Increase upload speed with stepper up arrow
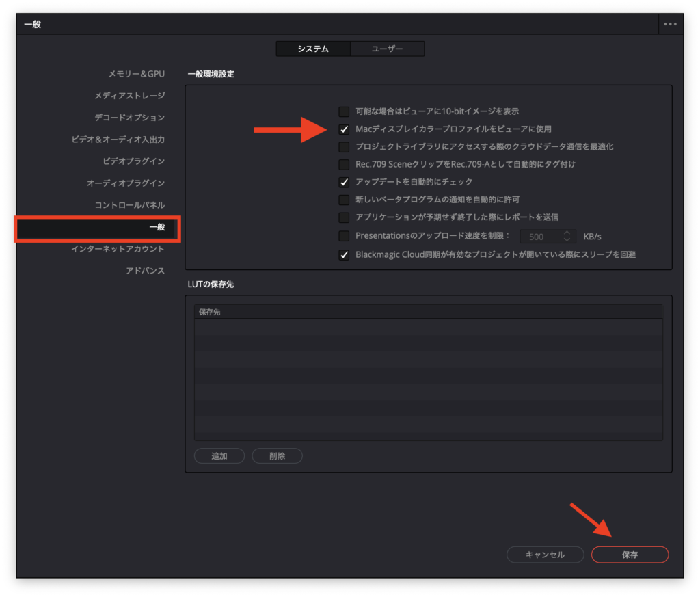Screen dimensions: 700x597 tap(567, 233)
